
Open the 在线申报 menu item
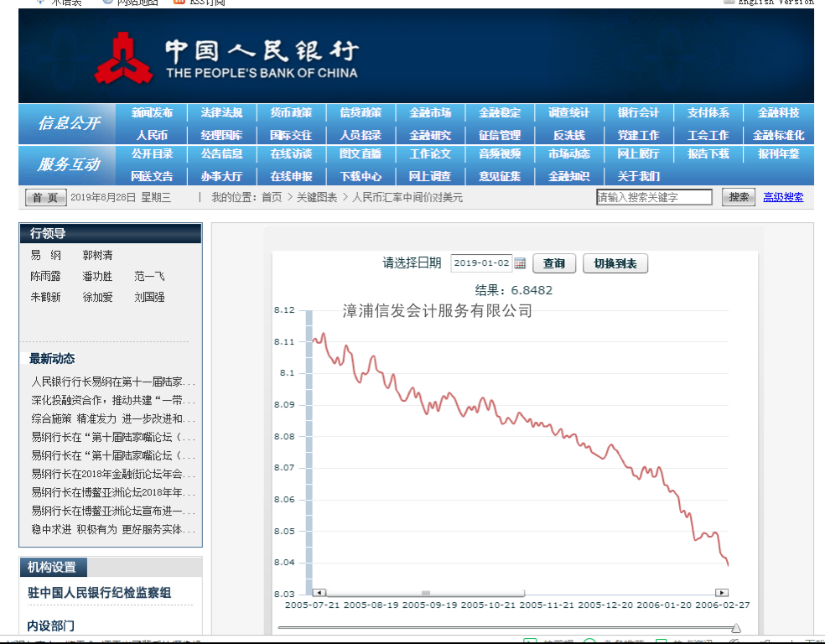click(x=291, y=176)
